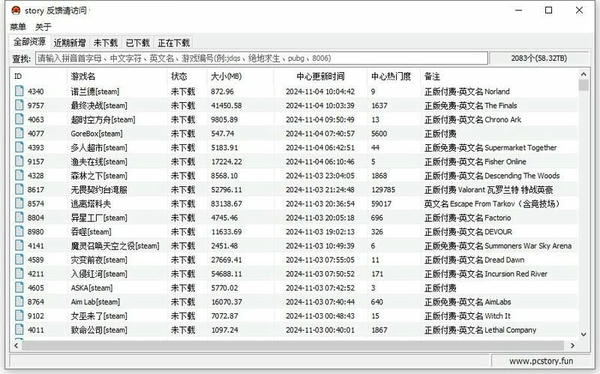This screenshot has width=600, height=374.
Task: Click the popularity value 129785
Action: pyautogui.click(x=383, y=189)
